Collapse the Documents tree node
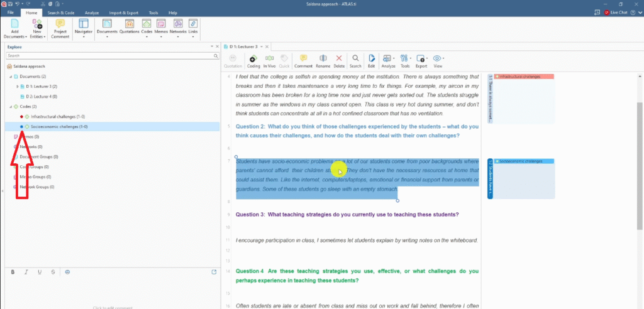This screenshot has width=644, height=309. (x=10, y=76)
